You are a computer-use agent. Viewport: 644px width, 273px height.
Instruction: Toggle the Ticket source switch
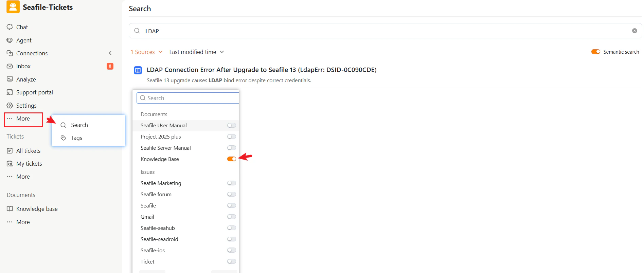tap(232, 261)
